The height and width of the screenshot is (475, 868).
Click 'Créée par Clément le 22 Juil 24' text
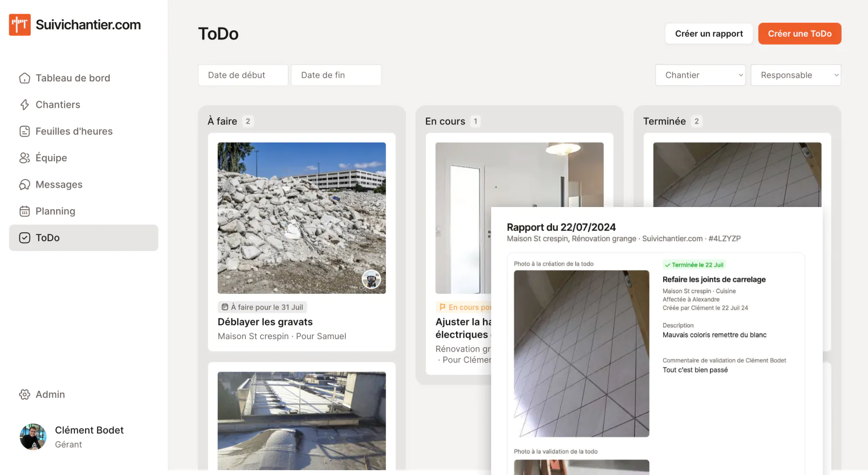click(x=705, y=308)
